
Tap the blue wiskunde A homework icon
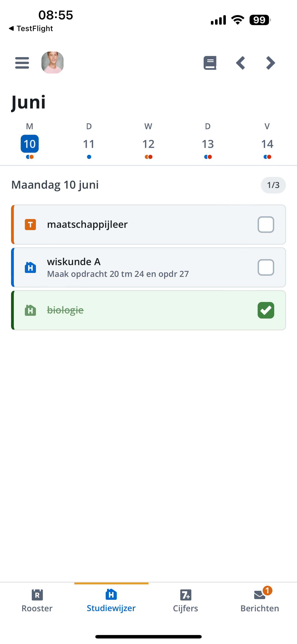coord(30,267)
